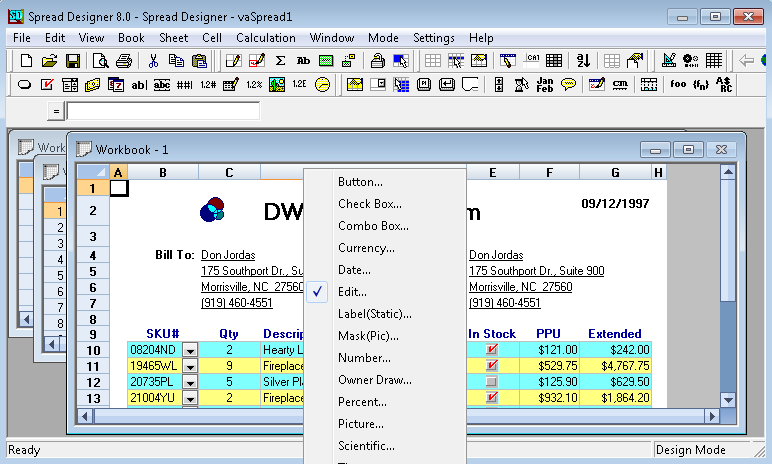Open the SKU dropdown for 19465WL
Image resolution: width=772 pixels, height=464 pixels.
[190, 366]
